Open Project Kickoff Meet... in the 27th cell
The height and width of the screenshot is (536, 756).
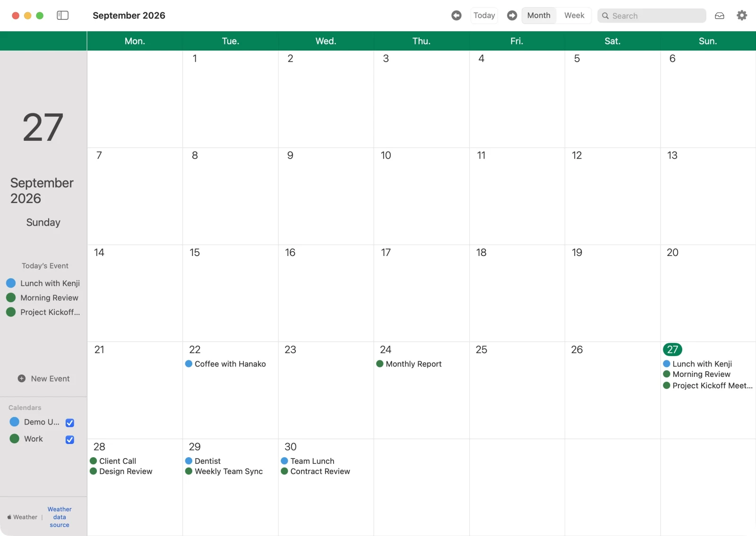(x=708, y=385)
